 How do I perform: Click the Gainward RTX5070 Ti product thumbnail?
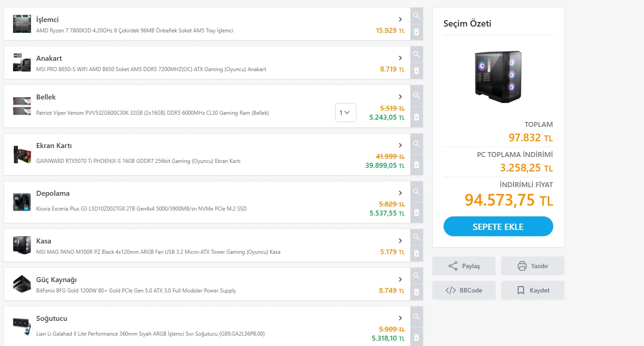coord(22,154)
